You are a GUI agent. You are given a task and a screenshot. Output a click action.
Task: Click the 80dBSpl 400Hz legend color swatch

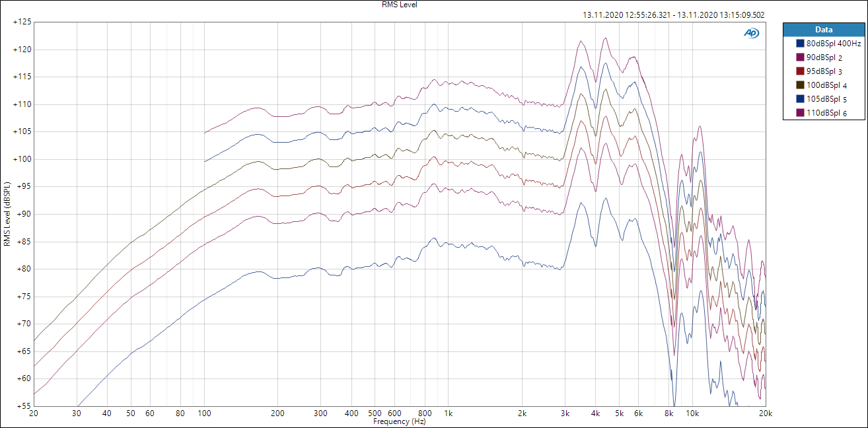coord(801,44)
